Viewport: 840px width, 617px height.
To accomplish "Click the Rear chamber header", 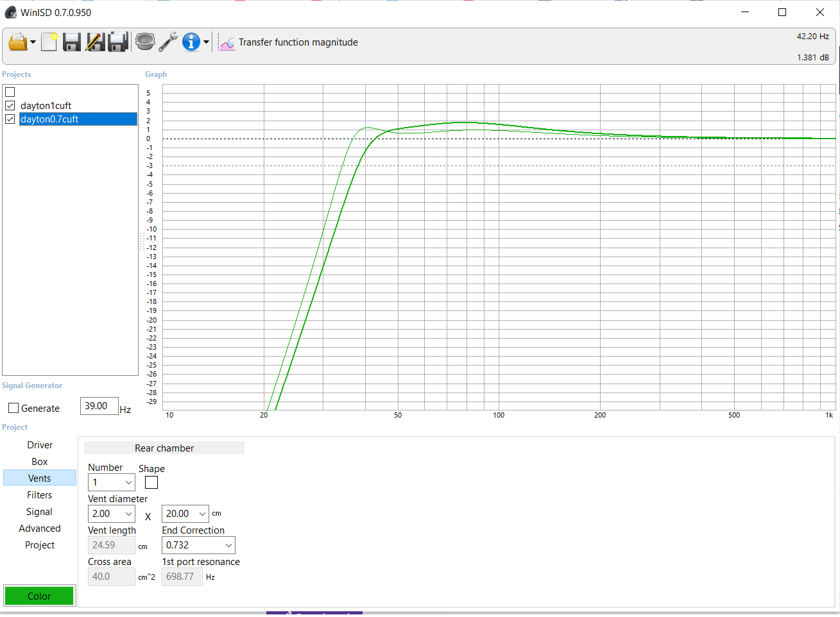I will [x=164, y=448].
